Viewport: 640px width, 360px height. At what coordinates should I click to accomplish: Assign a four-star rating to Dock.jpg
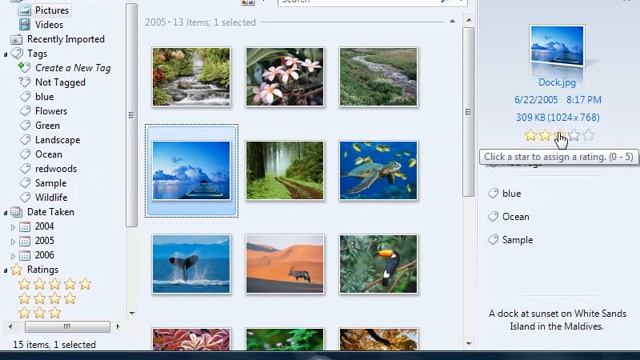(x=574, y=136)
